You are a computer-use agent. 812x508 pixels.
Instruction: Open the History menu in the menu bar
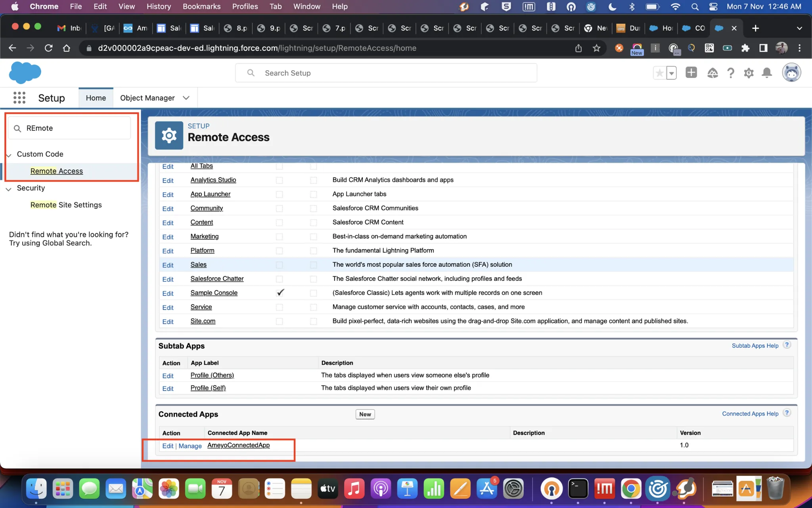click(159, 6)
